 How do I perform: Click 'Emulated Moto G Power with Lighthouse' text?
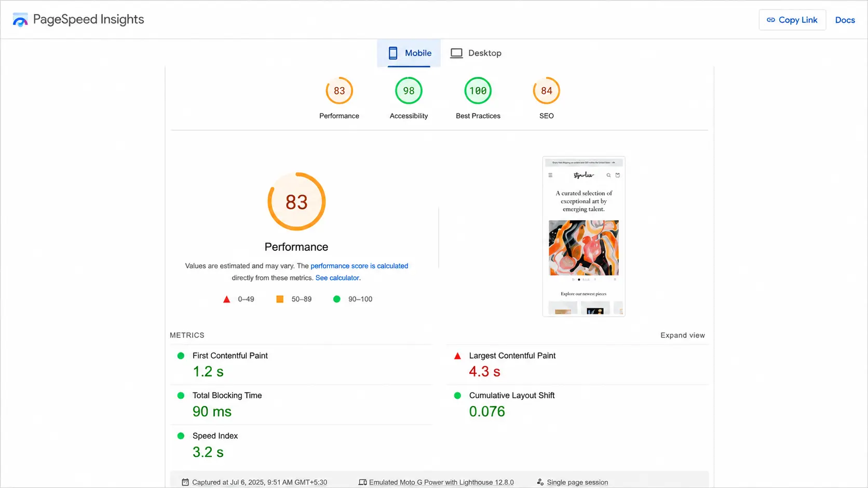[441, 482]
